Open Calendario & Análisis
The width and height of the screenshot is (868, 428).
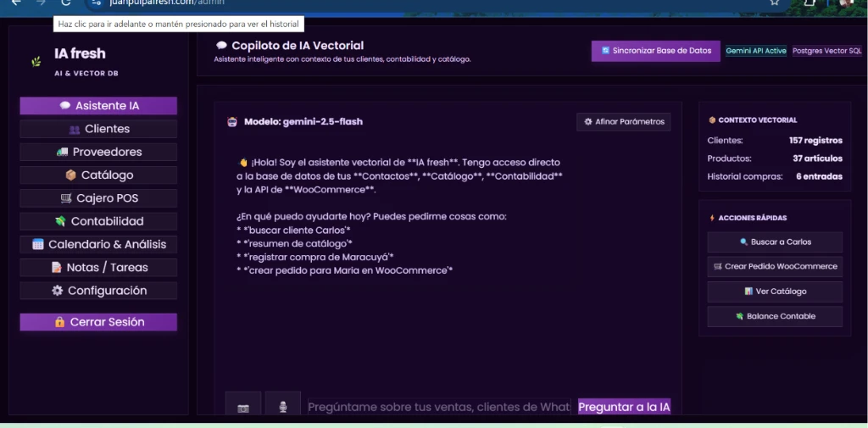coord(98,244)
